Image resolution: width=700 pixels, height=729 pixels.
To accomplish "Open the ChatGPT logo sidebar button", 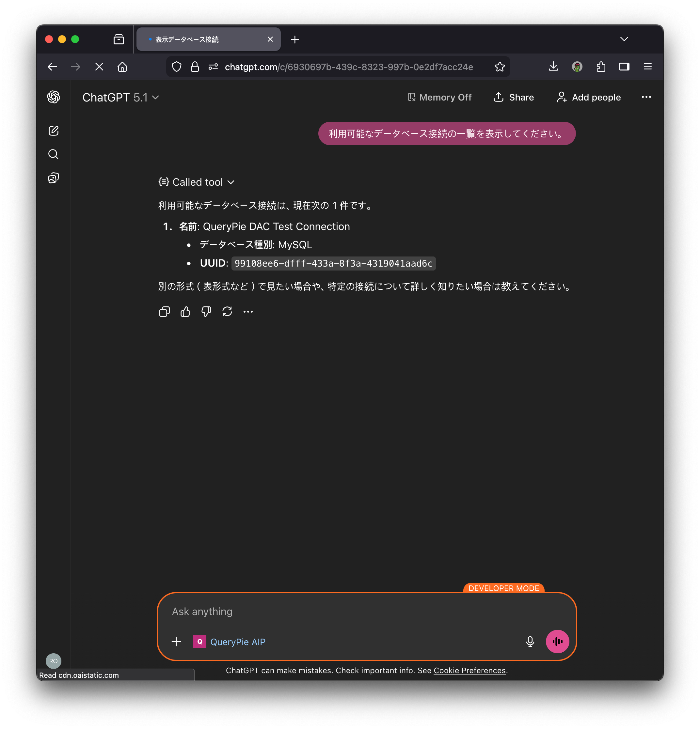I will tap(54, 97).
